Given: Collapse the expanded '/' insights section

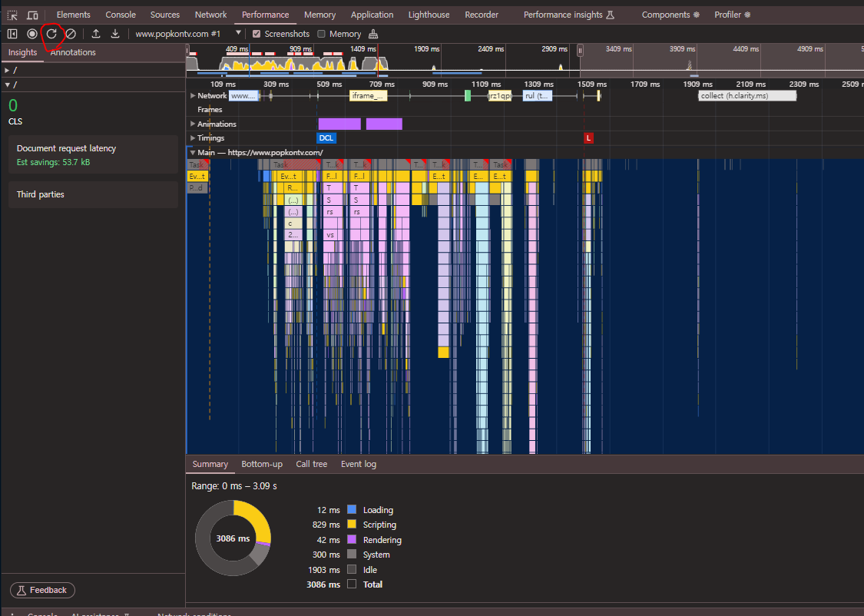Looking at the screenshot, I should coord(7,84).
